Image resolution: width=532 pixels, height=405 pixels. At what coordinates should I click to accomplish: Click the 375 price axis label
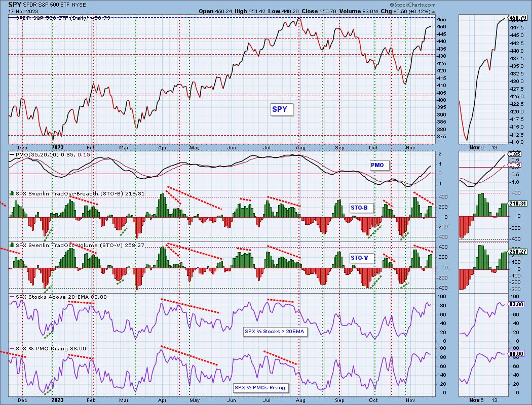click(x=441, y=137)
